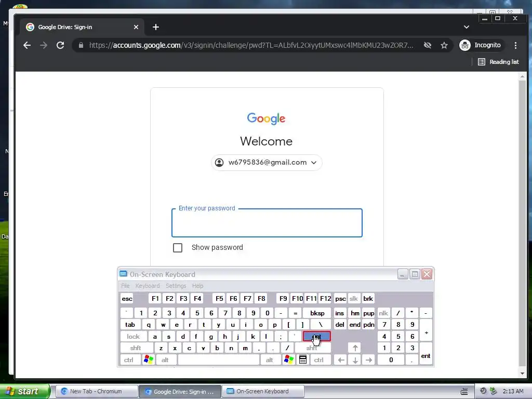Click the keyboard icon left of the system tray
Viewport: 532px width, 399px height.
pos(464,392)
